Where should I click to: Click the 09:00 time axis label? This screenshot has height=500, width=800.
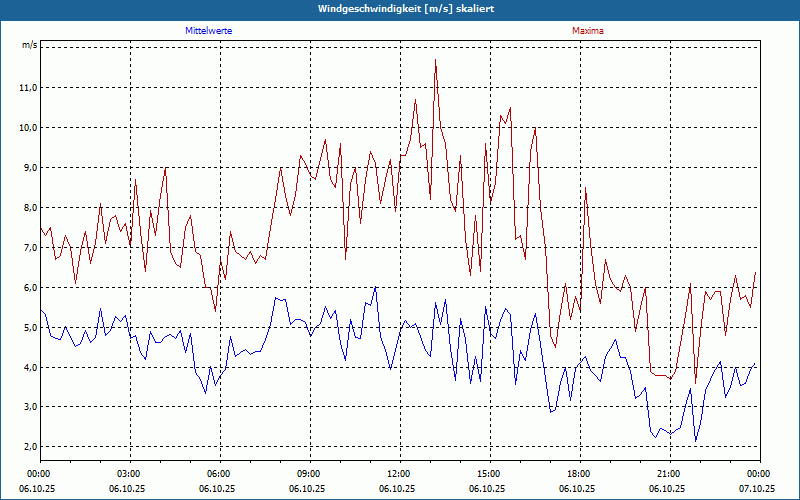[310, 474]
